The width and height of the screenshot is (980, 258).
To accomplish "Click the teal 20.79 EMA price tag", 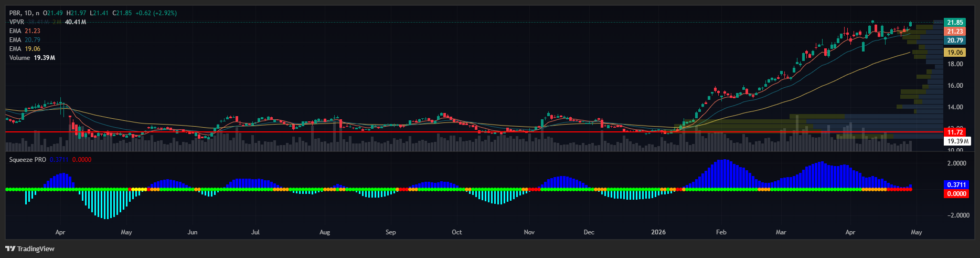I will pos(955,40).
